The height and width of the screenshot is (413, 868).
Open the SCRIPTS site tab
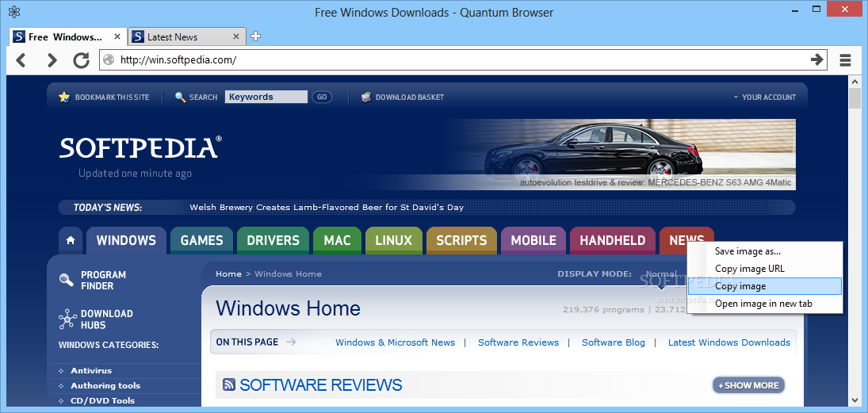461,240
